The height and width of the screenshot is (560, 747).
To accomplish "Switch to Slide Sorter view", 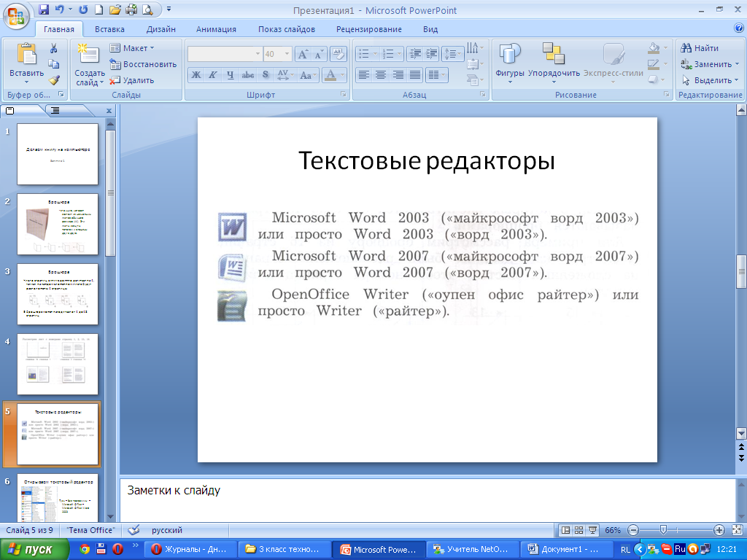I will click(x=578, y=530).
